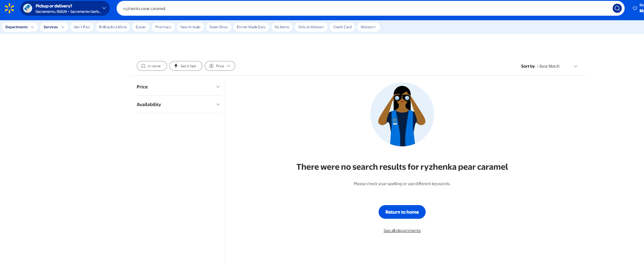Click the associate with binoculars illustration

[402, 114]
